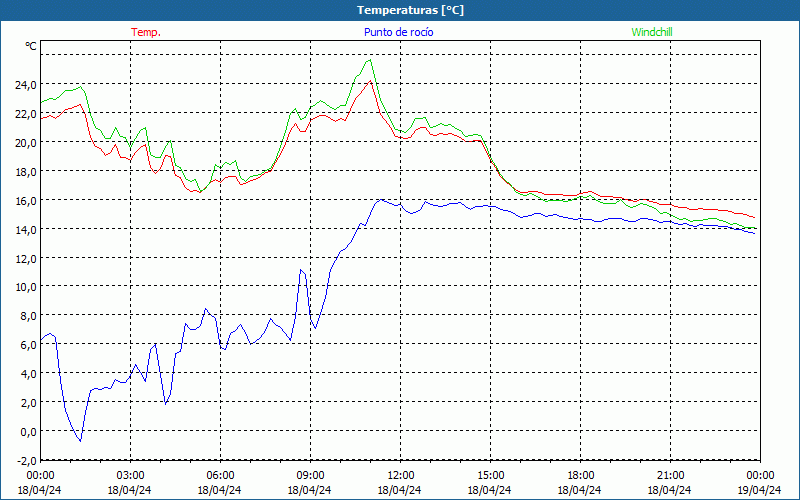Click the '°C' unit label on the axis
The width and height of the screenshot is (800, 500).
pyautogui.click(x=31, y=46)
